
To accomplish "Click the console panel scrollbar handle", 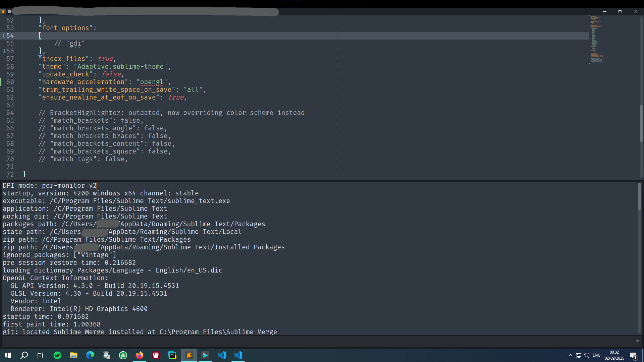I will [x=640, y=196].
